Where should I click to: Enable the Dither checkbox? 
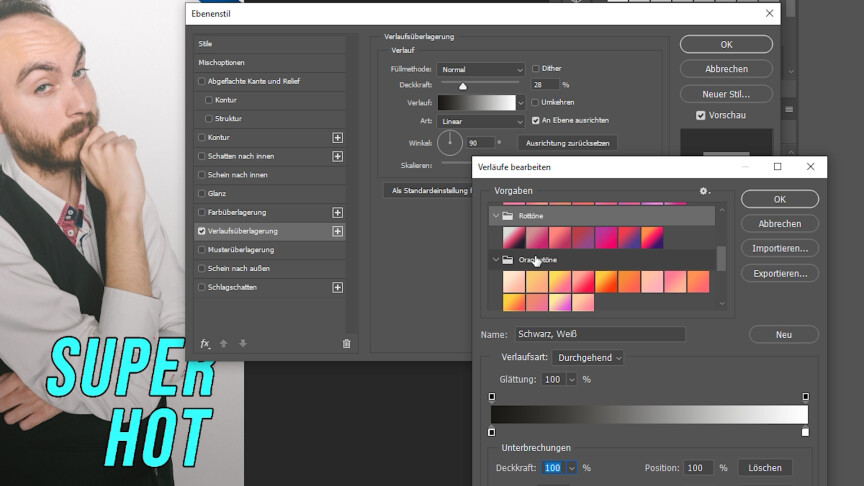click(536, 69)
